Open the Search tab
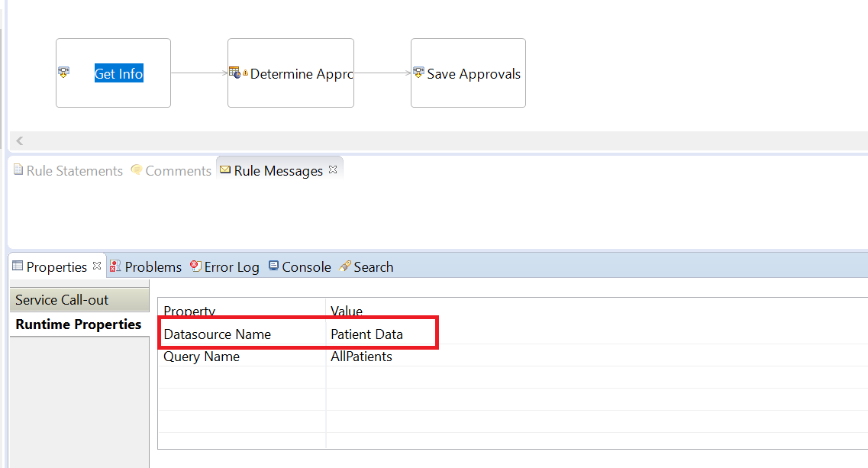This screenshot has height=468, width=868. pyautogui.click(x=366, y=267)
